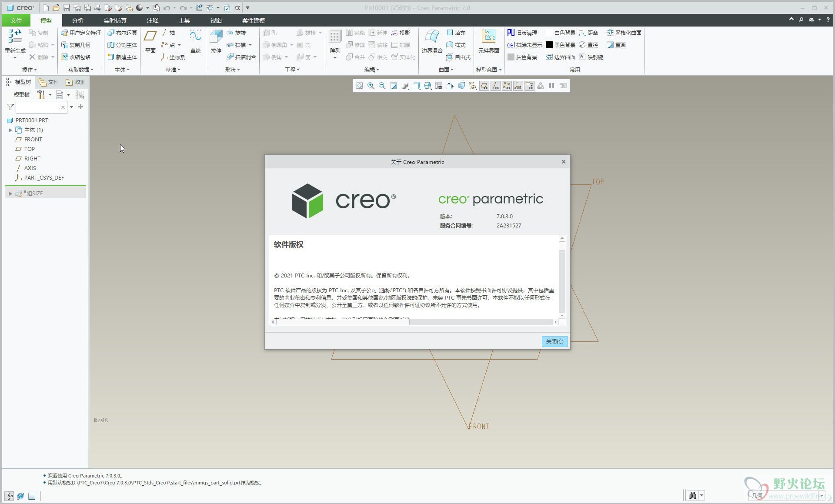Click Swept Blend (扫描混合) tool

point(241,57)
